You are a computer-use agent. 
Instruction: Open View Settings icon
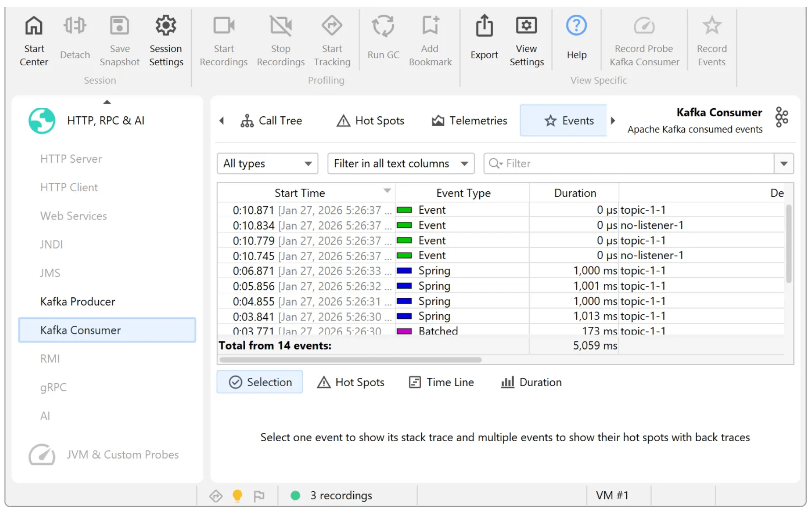[x=527, y=26]
